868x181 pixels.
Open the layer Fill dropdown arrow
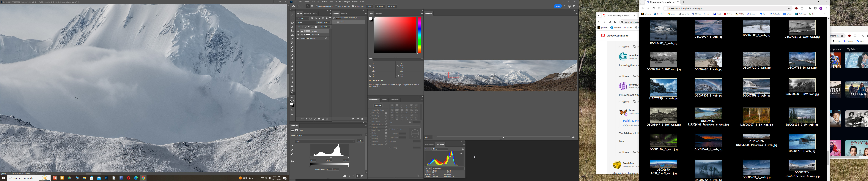click(330, 27)
